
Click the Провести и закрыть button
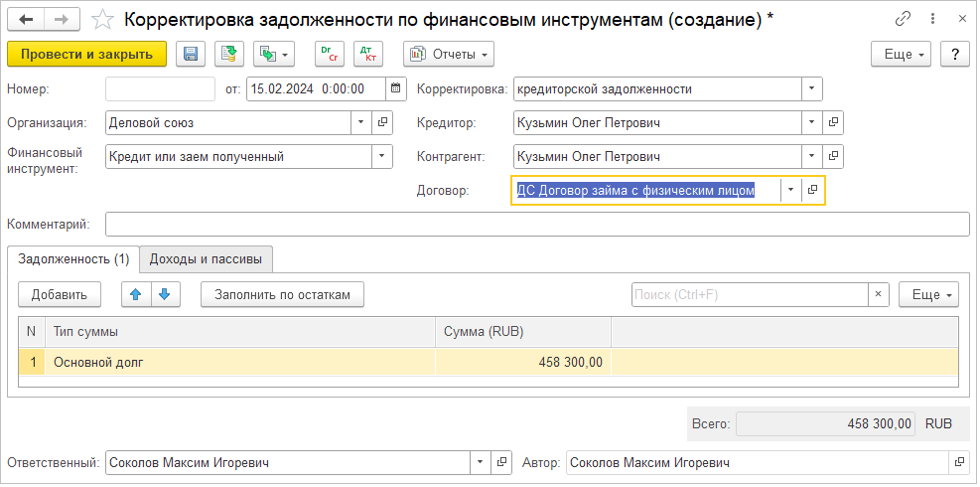(86, 55)
